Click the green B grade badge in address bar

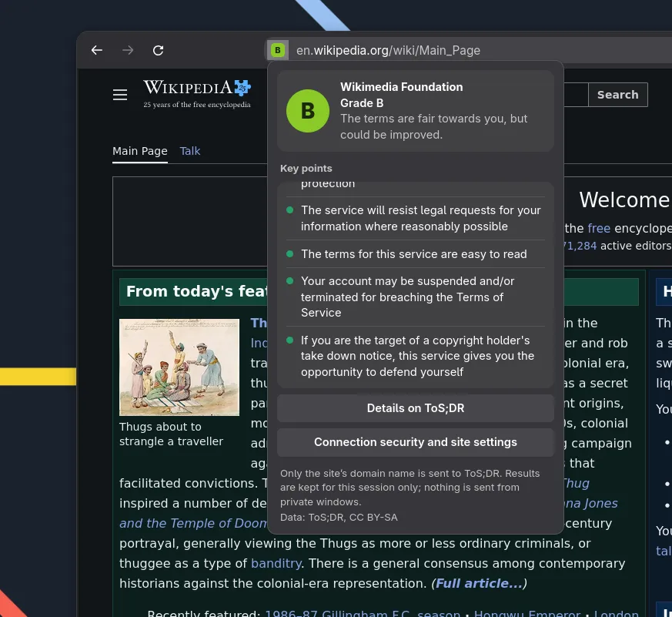(278, 50)
